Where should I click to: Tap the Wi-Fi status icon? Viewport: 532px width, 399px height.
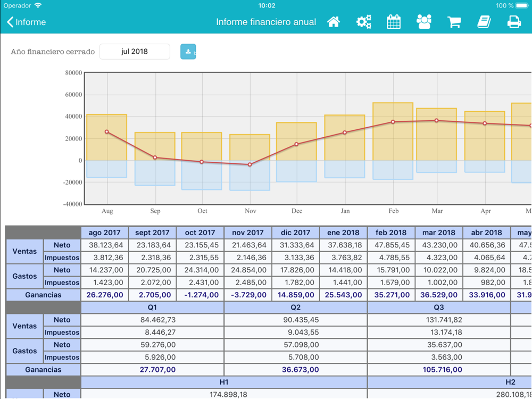pyautogui.click(x=38, y=5)
